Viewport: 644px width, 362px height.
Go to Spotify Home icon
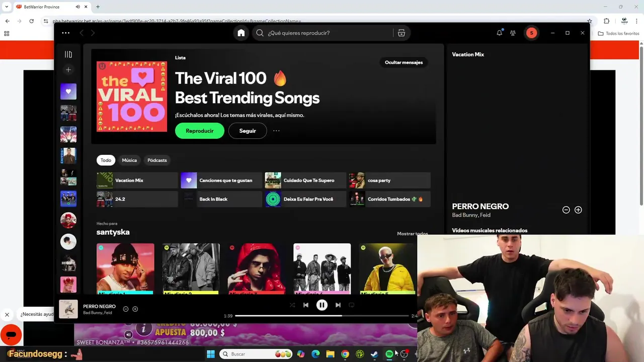[241, 33]
